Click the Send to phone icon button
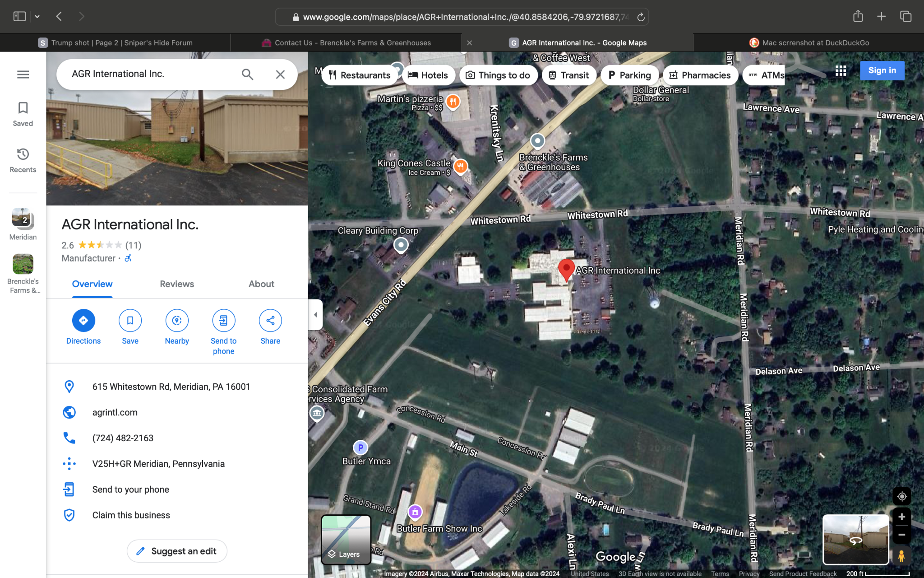Viewport: 924px width, 578px height. coord(224,321)
